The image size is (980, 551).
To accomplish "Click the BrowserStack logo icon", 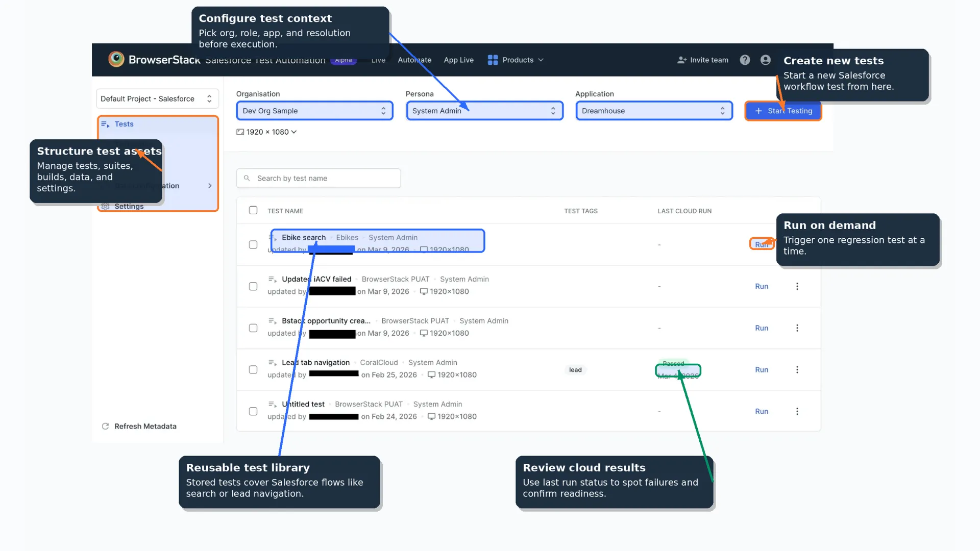I will pyautogui.click(x=116, y=59).
